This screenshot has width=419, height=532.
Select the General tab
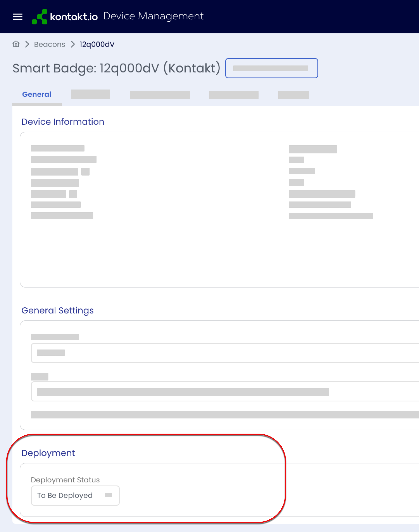click(37, 94)
